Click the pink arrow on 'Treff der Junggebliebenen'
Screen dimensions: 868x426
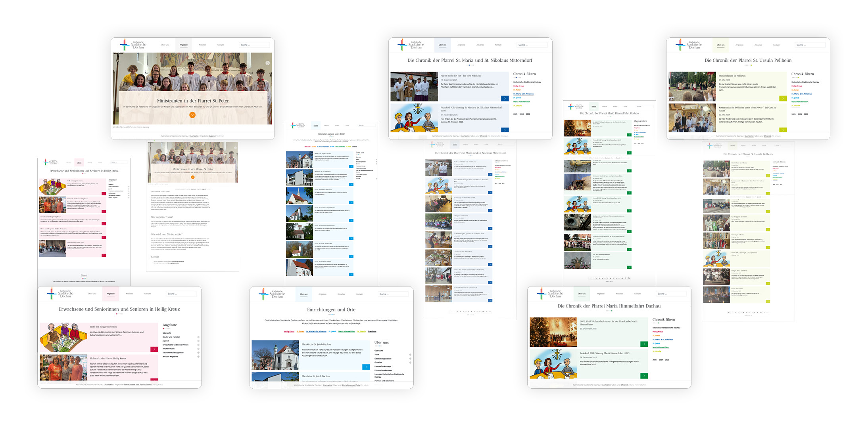tap(154, 349)
